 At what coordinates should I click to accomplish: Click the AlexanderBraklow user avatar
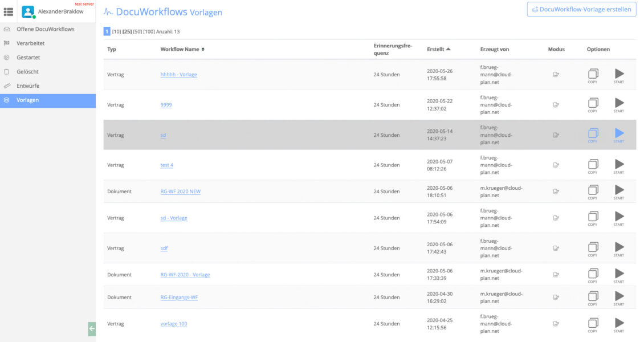coord(28,11)
